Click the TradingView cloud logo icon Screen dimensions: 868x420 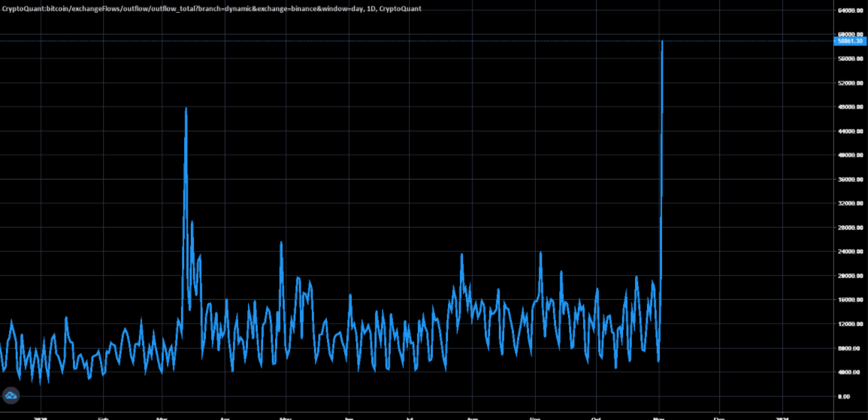pos(11,395)
